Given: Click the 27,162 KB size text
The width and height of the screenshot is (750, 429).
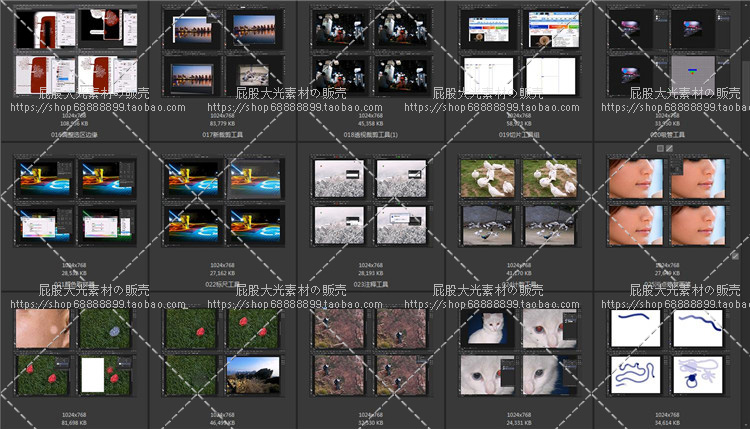Looking at the screenshot, I should tap(222, 273).
